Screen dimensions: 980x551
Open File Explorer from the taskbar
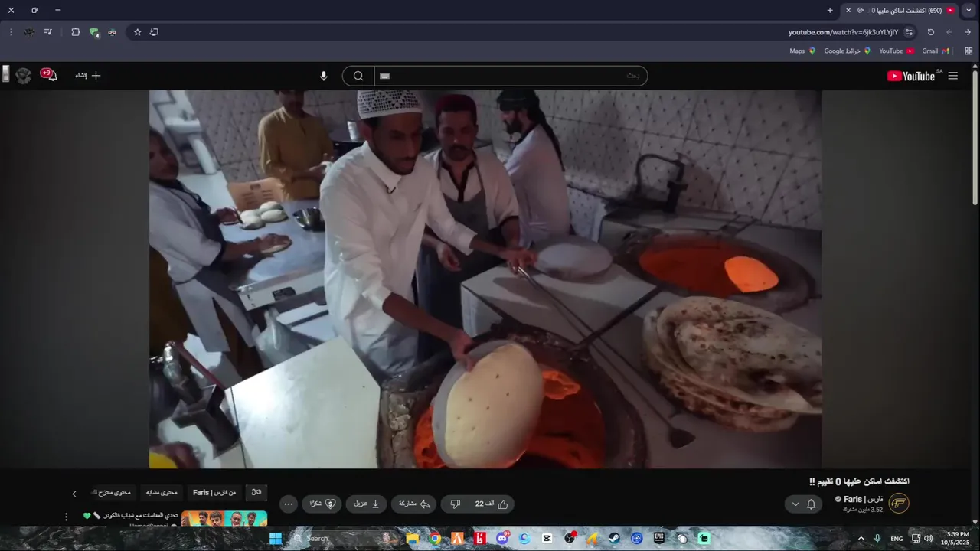coord(413,539)
